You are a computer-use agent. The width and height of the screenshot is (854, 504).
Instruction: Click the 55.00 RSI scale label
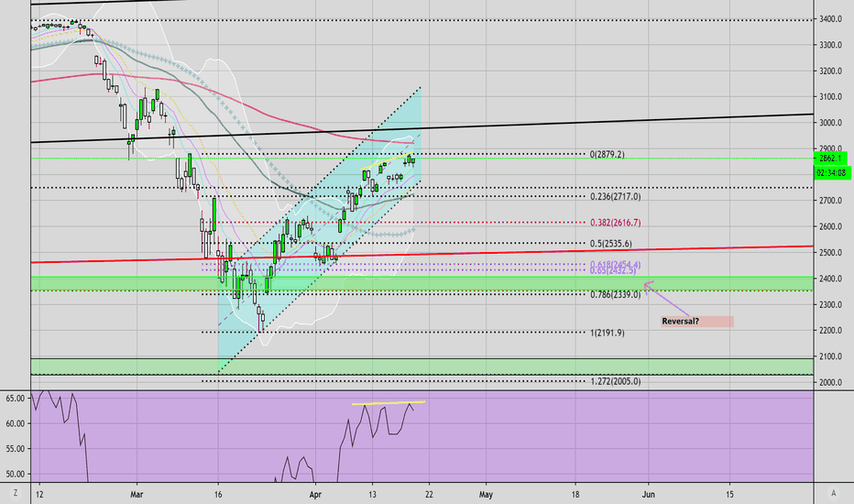(16, 449)
